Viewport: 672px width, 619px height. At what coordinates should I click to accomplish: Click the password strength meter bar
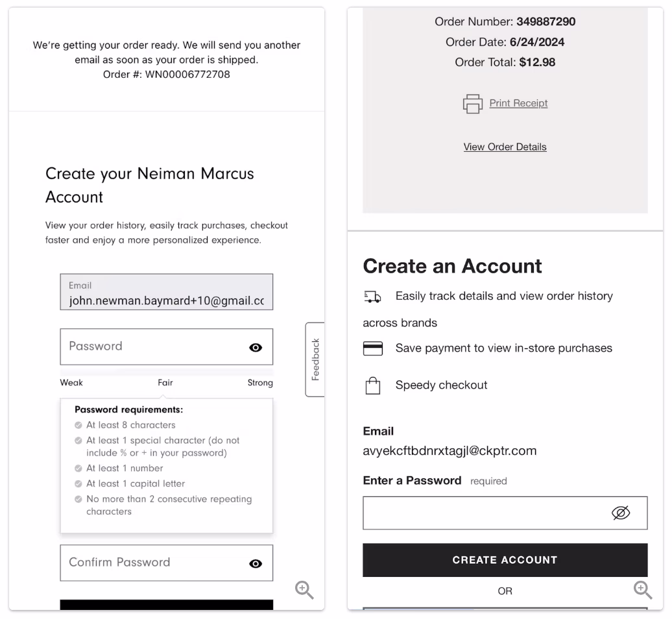click(166, 371)
